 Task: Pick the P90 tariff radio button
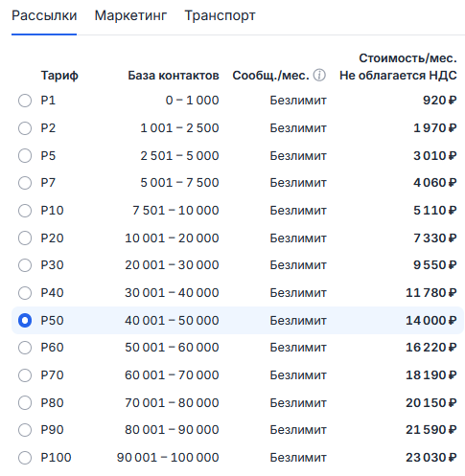(x=25, y=430)
